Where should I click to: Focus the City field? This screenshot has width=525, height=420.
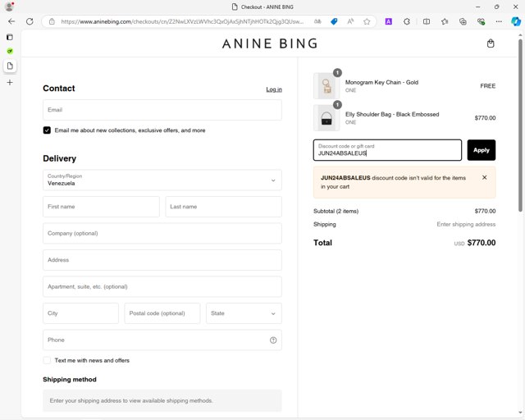coord(80,313)
